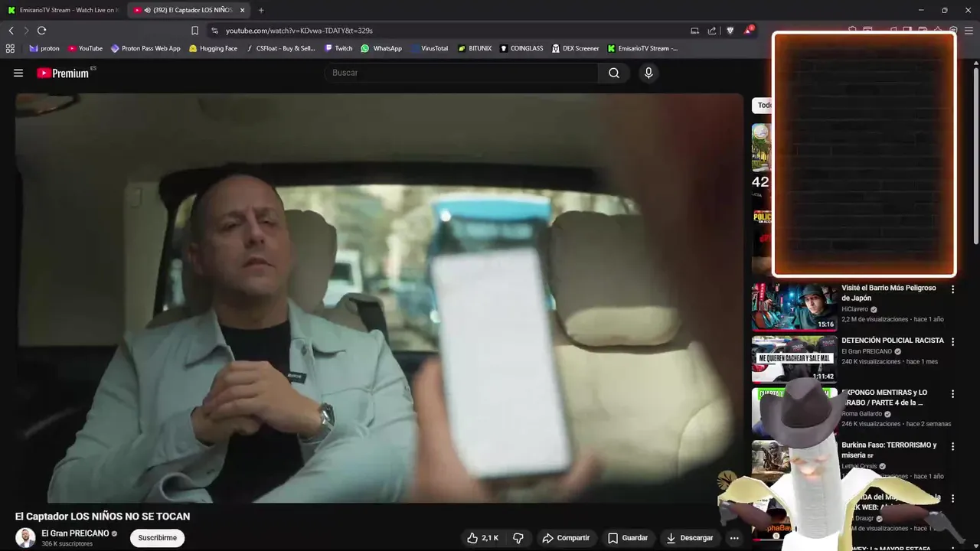Switch to the EmisarioTV Stream browser tab
980x551 pixels.
pyautogui.click(x=63, y=10)
